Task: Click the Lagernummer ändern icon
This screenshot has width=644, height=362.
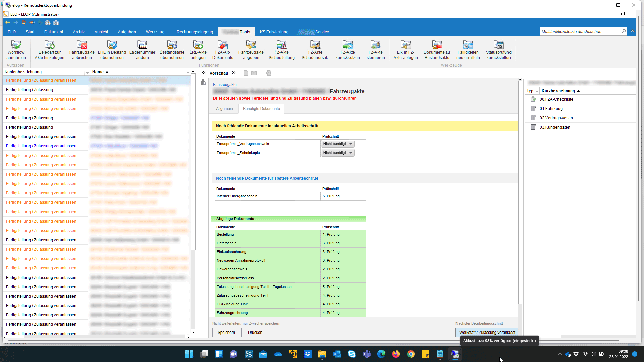Action: point(142,45)
